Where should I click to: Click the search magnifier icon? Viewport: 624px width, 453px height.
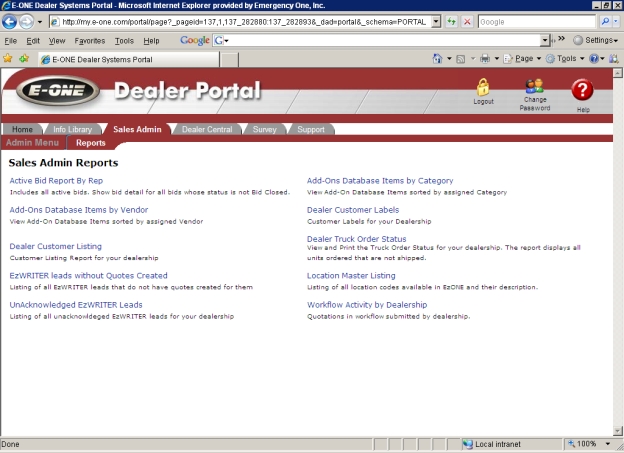605,21
